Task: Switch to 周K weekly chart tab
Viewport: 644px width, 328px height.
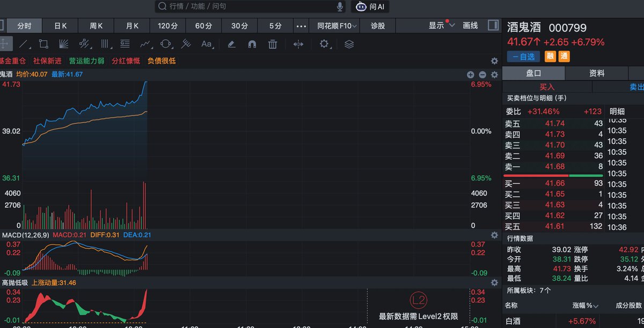Action: pos(96,26)
